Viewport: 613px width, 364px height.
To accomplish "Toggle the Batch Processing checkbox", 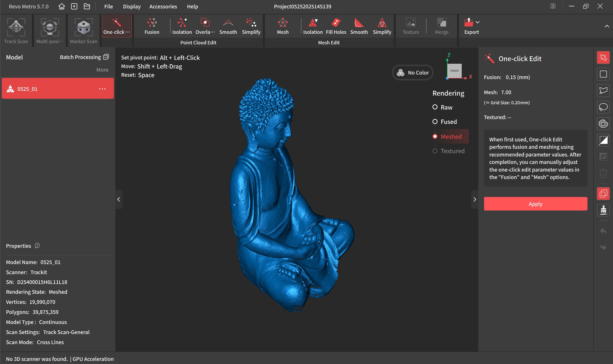I will coord(106,57).
